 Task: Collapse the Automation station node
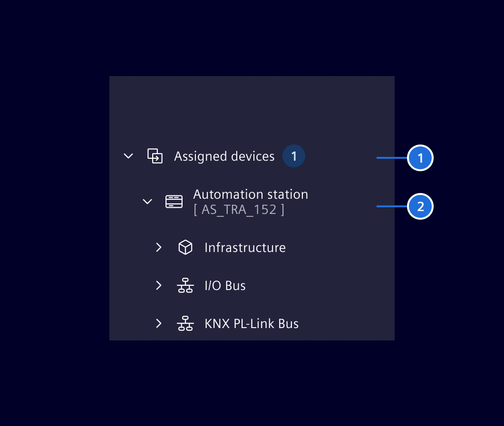[147, 202]
